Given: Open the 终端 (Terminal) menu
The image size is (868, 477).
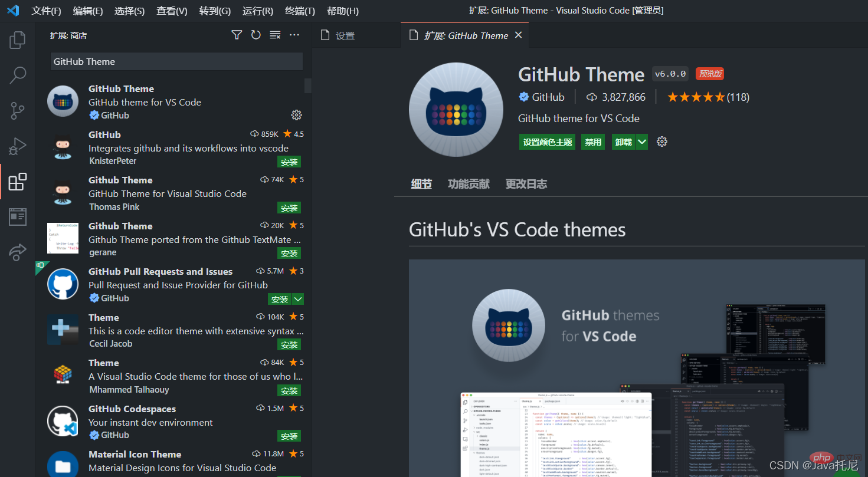Looking at the screenshot, I should click(300, 11).
